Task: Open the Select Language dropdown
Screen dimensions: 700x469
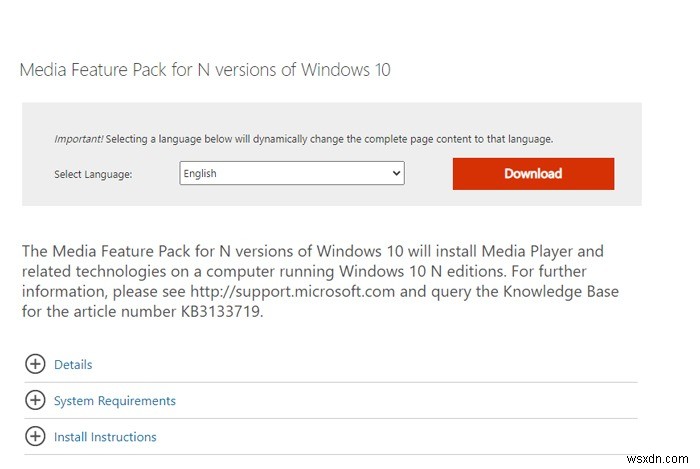Action: [291, 174]
